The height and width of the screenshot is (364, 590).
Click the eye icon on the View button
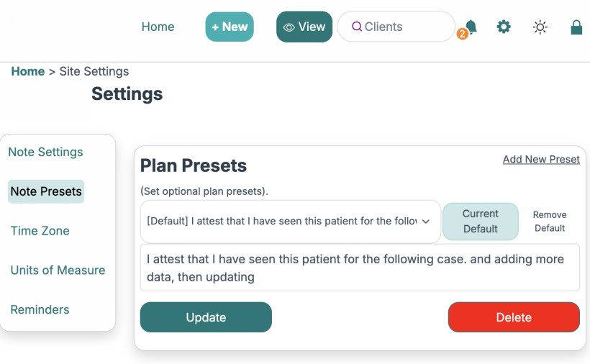pyautogui.click(x=289, y=27)
